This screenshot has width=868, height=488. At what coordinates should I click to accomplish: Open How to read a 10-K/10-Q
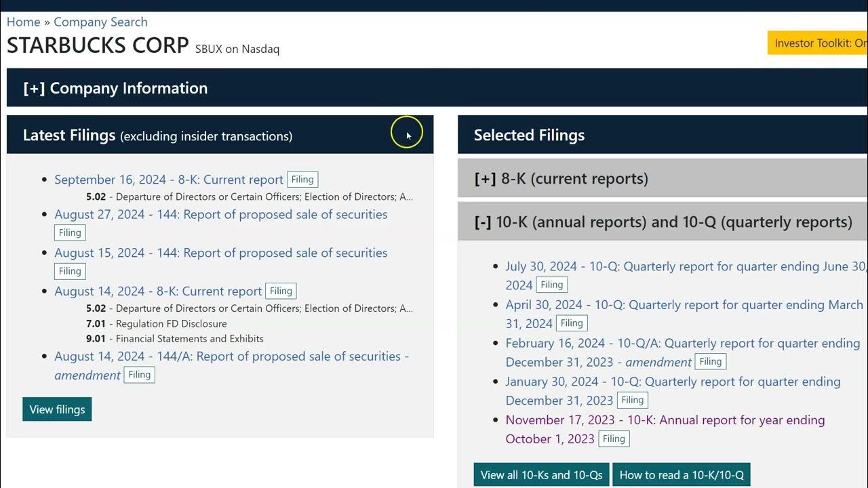[x=682, y=475]
